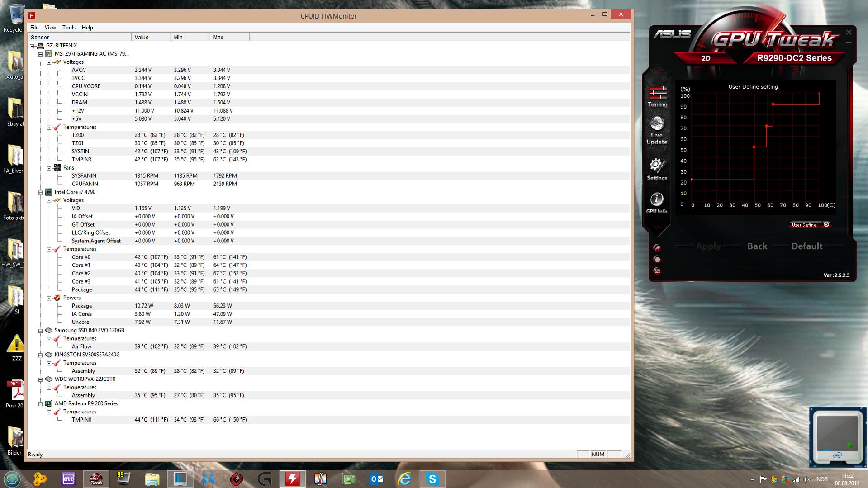This screenshot has height=488, width=868.
Task: Collapse the Fans node
Action: click(49, 168)
